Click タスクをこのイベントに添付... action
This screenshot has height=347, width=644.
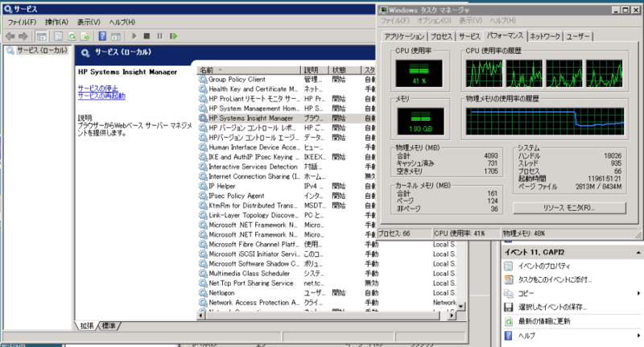(555, 279)
